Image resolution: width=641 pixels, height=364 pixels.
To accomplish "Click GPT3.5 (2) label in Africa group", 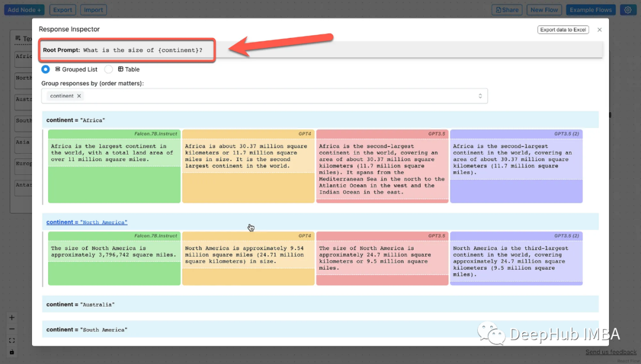I will tap(567, 133).
